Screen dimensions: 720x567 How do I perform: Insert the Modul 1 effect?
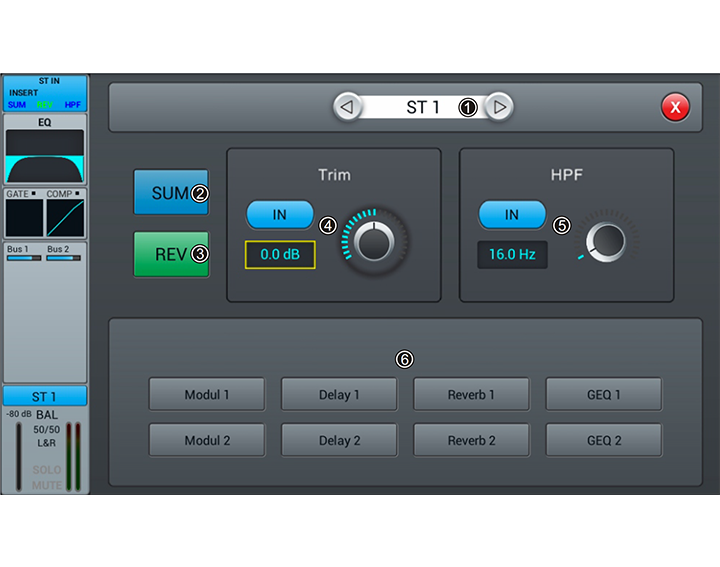[207, 395]
